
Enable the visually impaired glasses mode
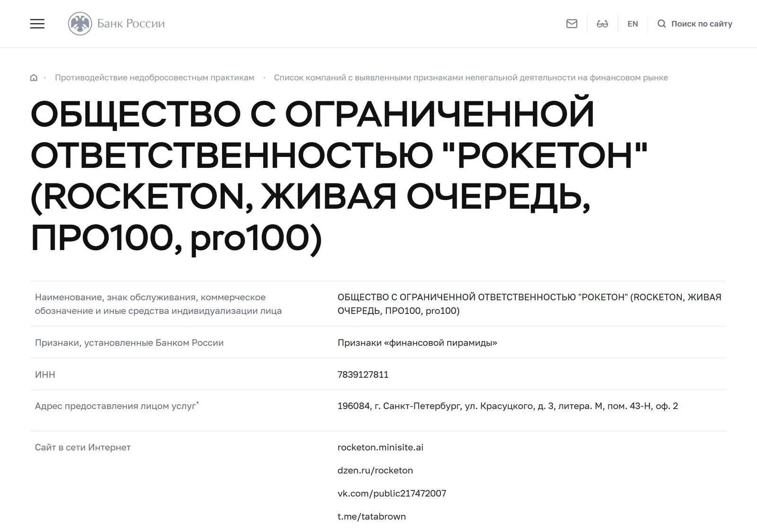[602, 24]
